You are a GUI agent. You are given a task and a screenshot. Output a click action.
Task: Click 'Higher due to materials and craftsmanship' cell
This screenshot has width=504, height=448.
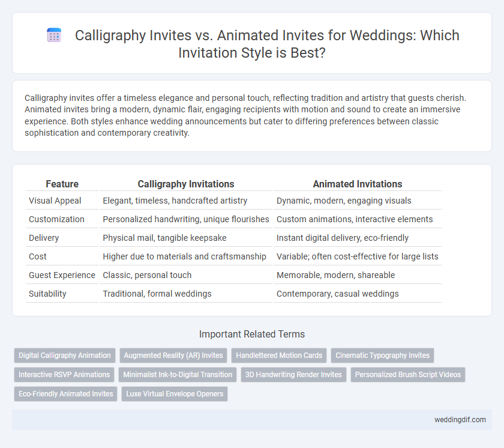click(x=185, y=256)
